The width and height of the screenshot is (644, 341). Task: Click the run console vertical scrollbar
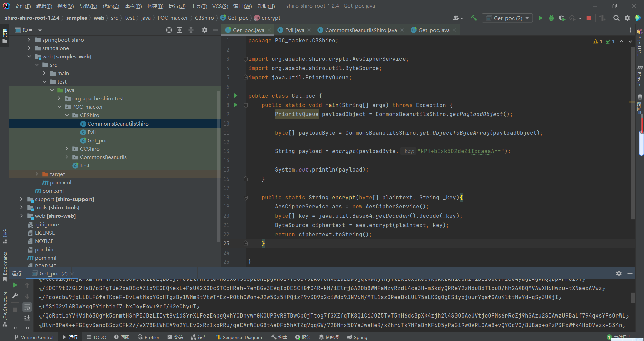click(633, 298)
